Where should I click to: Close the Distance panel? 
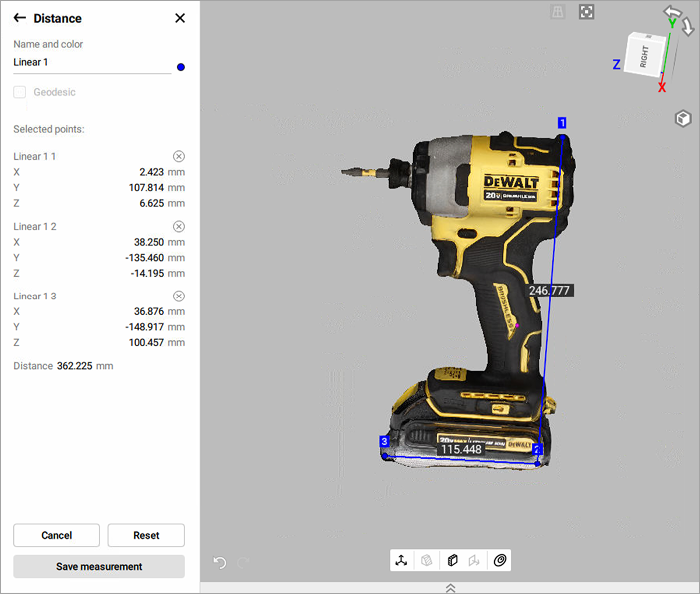coord(180,18)
